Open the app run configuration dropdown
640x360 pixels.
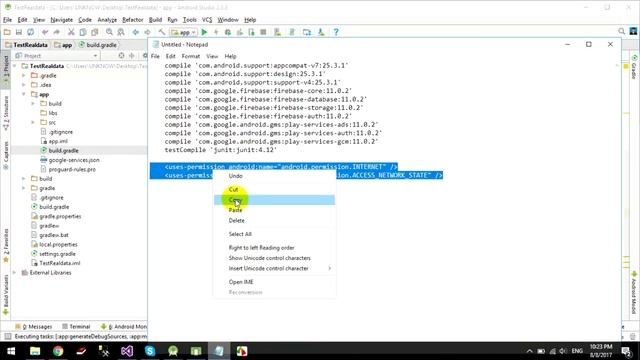184,32
